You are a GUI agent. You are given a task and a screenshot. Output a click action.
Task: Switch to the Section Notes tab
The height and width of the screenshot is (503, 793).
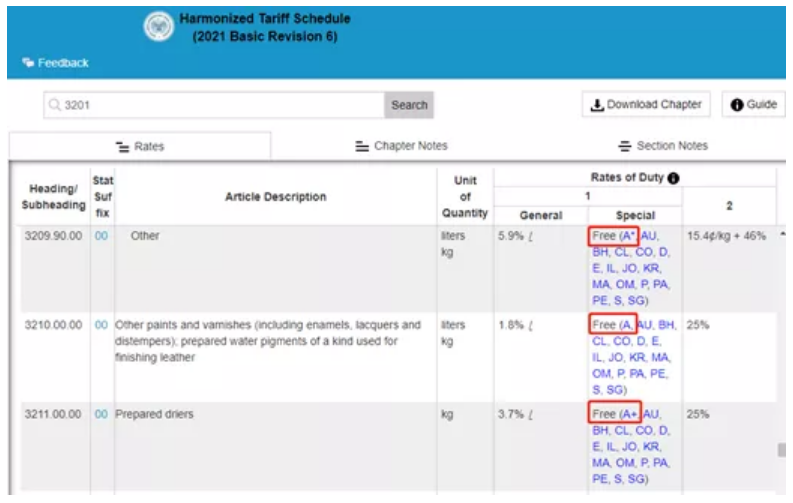pos(663,146)
